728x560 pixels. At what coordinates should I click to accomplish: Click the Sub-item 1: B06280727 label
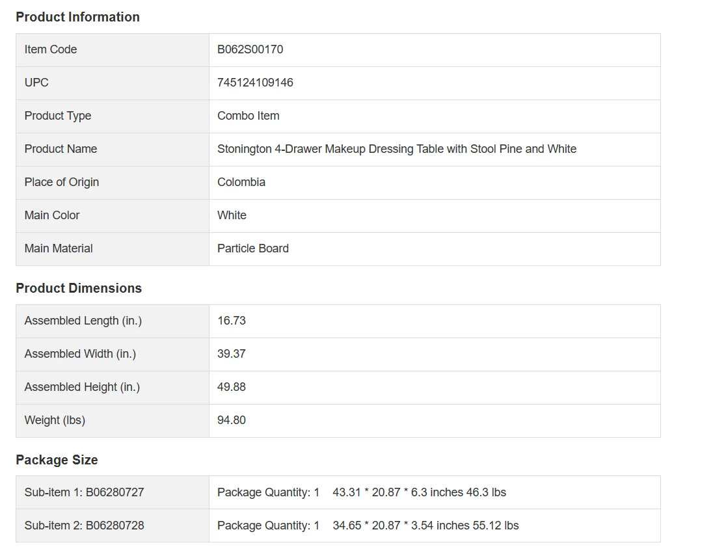coord(84,492)
